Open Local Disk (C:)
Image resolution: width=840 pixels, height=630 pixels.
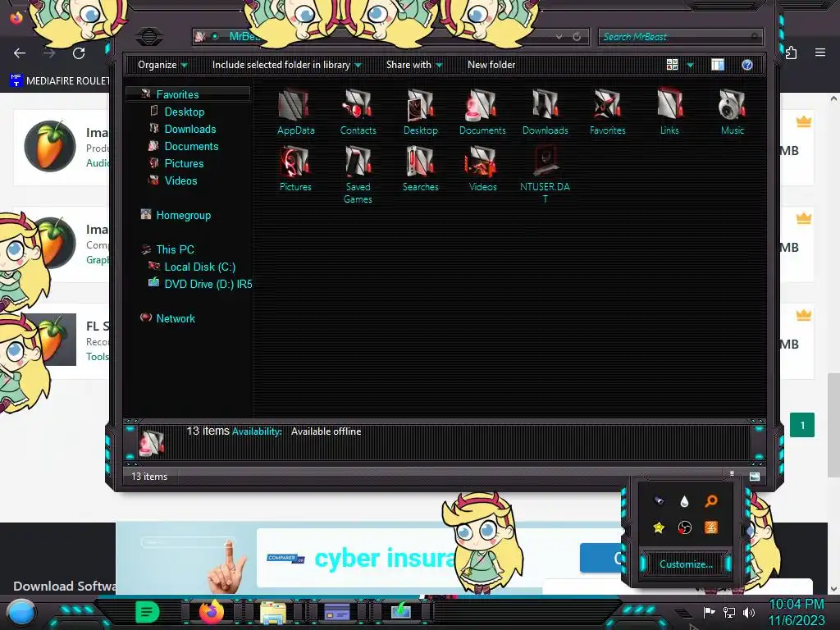pyautogui.click(x=200, y=267)
